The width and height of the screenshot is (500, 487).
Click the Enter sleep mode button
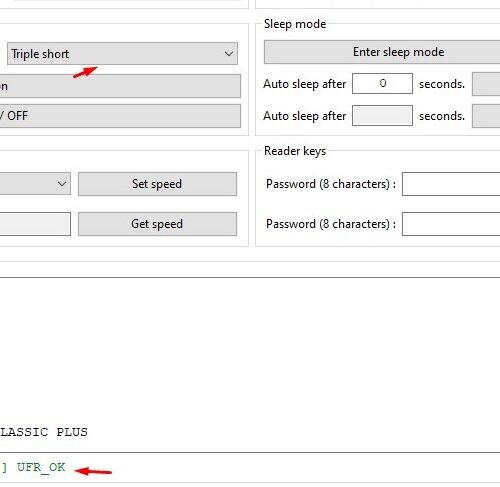(x=382, y=52)
